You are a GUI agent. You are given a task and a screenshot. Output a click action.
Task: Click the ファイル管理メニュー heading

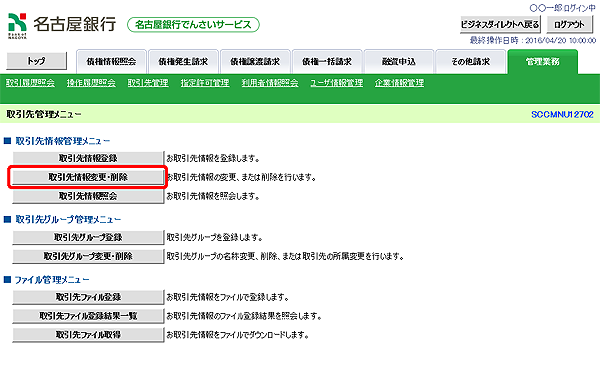pos(52,280)
